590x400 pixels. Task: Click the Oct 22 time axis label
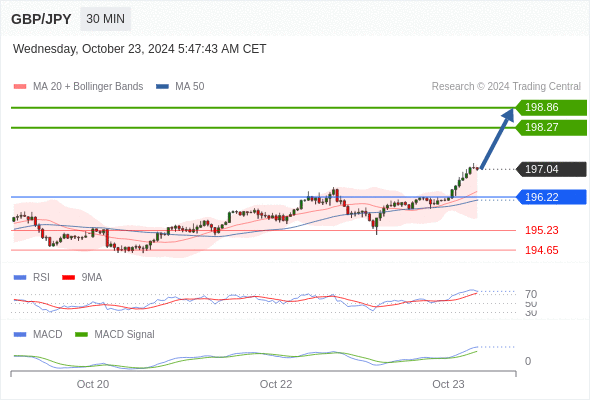click(x=276, y=384)
